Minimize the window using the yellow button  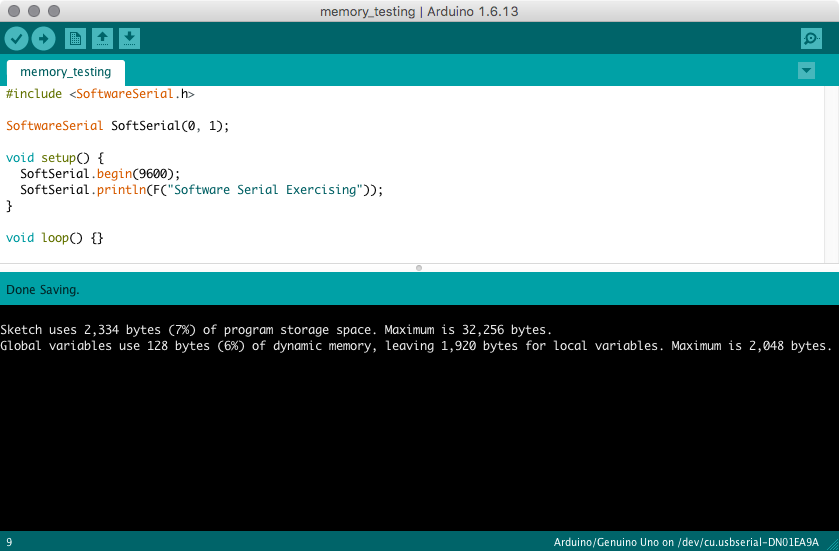[x=33, y=10]
